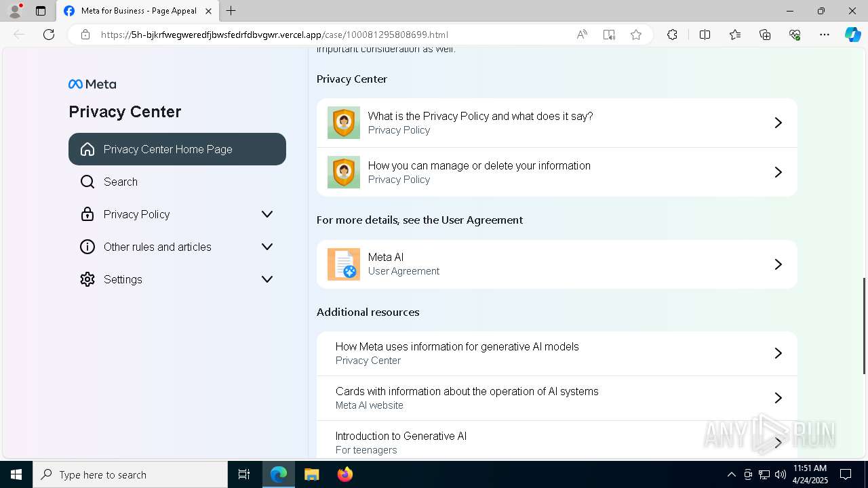This screenshot has height=488, width=868.
Task: Open the browser profile icon
Action: coord(15,11)
